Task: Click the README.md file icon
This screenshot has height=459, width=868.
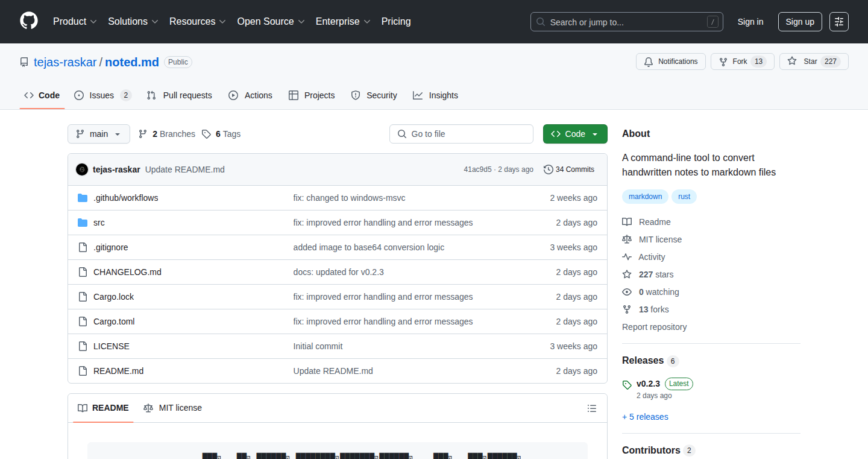Action: 83,371
